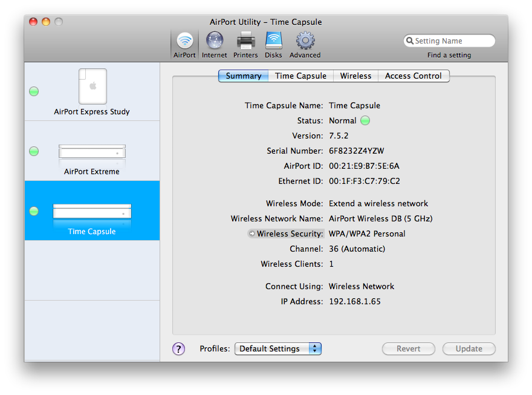Click the Time Capsule Name value

[x=354, y=105]
